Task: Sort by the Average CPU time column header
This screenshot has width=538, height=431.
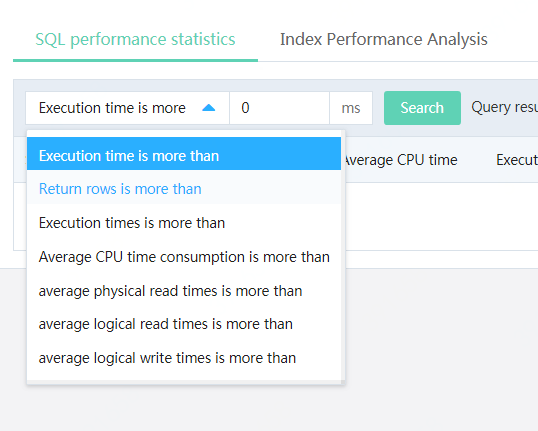Action: click(x=401, y=160)
